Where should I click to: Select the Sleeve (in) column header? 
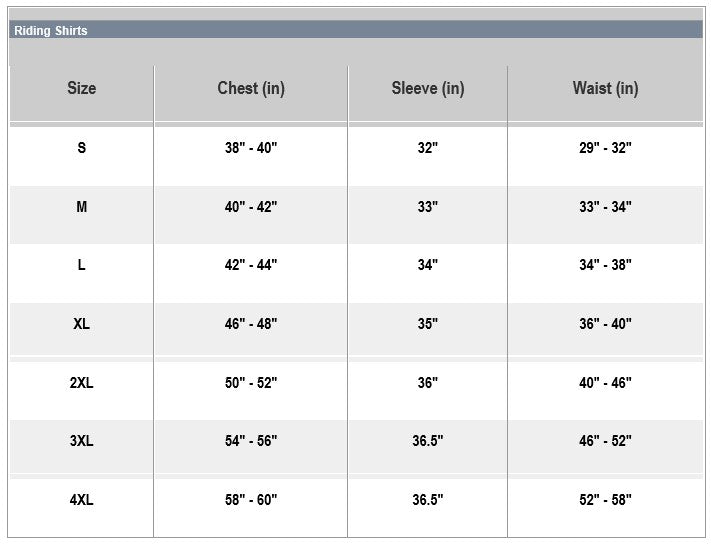click(x=428, y=88)
